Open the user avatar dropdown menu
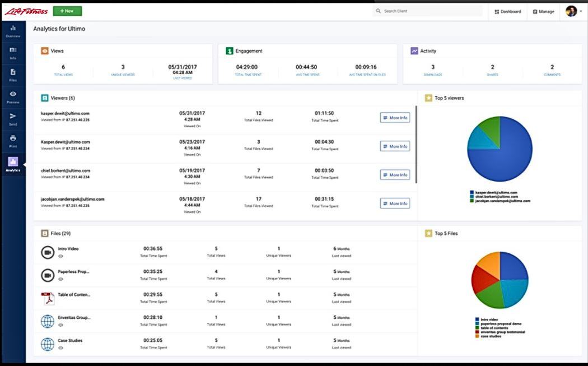Image resolution: width=588 pixels, height=366 pixels. 573,11
